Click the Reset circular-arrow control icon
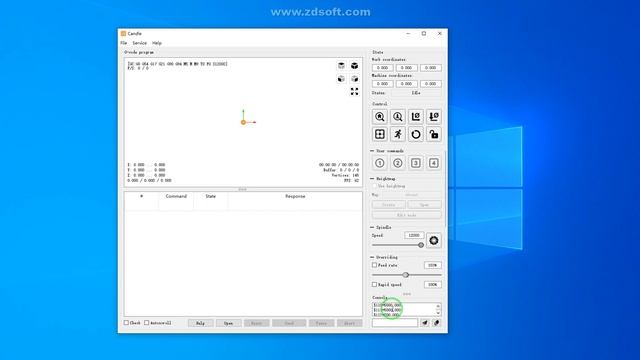This screenshot has width=640, height=360. [x=416, y=134]
